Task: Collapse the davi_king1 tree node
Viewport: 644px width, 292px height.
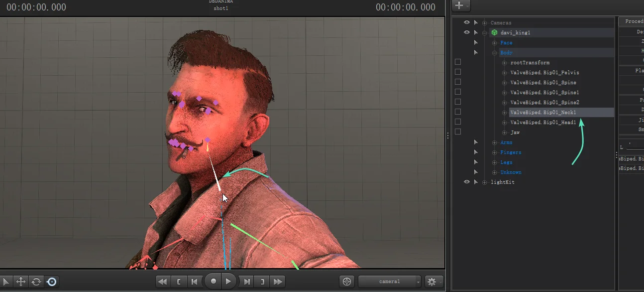Action: point(485,33)
